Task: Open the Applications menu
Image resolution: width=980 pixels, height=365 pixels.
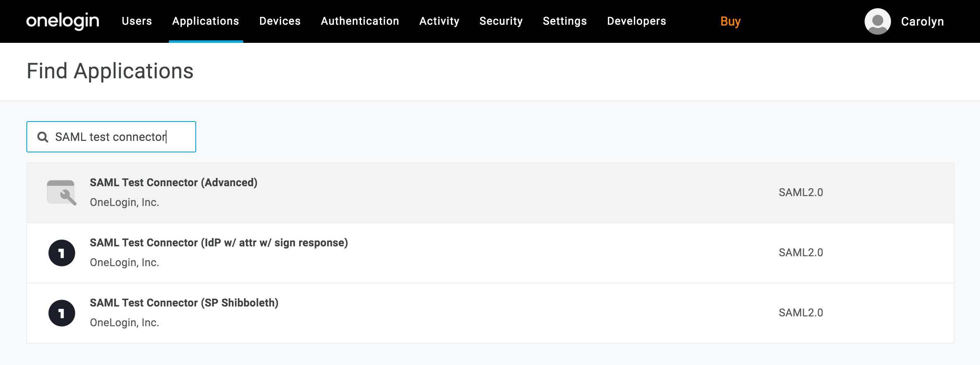Action: (206, 21)
